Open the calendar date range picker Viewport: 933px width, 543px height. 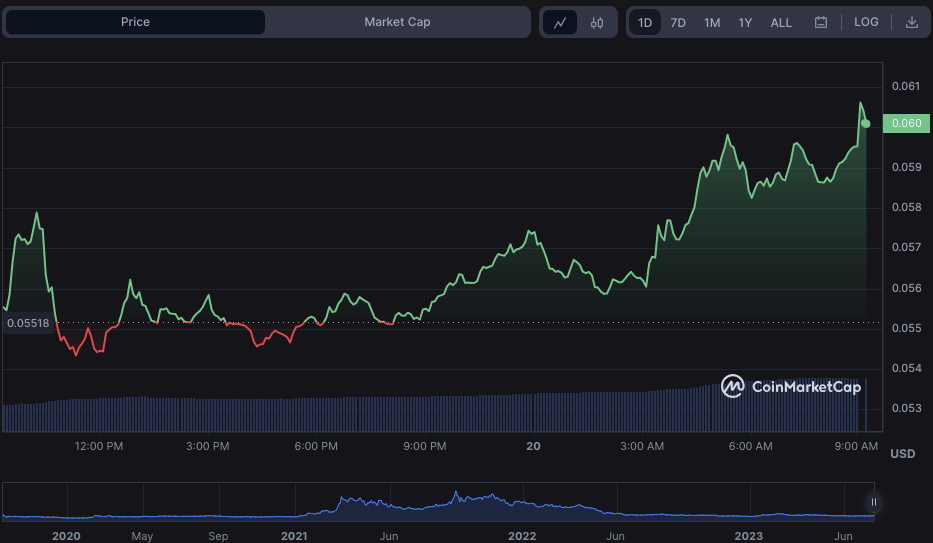coord(821,23)
